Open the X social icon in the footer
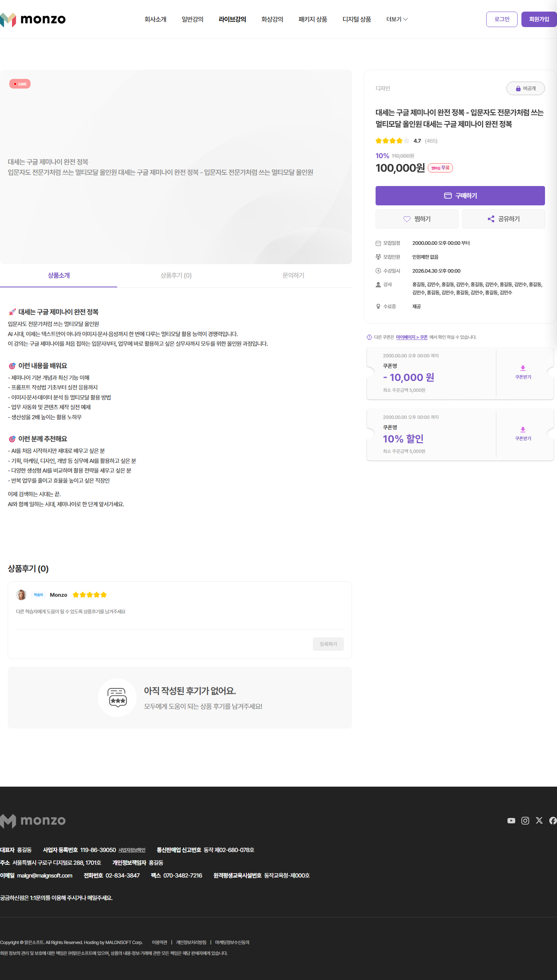 (x=539, y=820)
